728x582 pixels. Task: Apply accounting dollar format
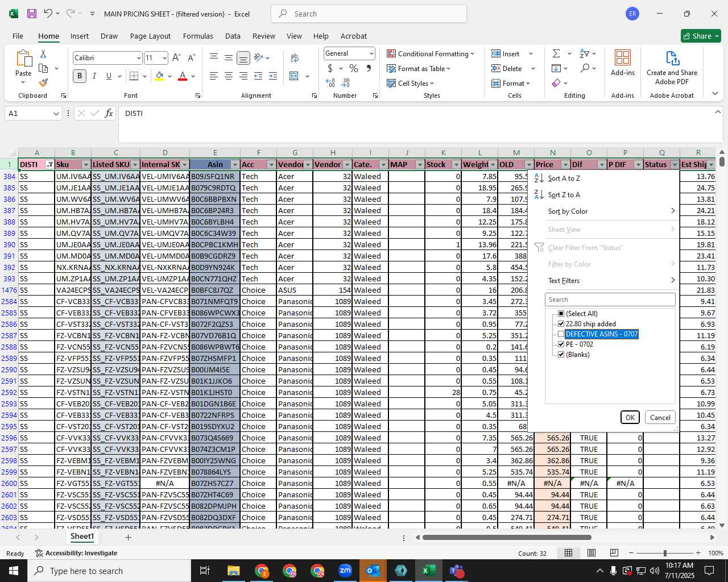pyautogui.click(x=330, y=69)
